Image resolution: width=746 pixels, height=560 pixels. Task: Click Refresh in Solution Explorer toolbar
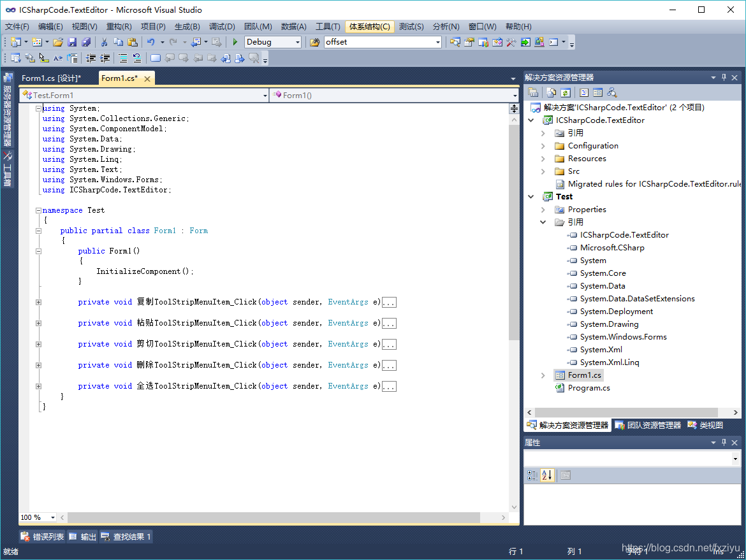566,93
